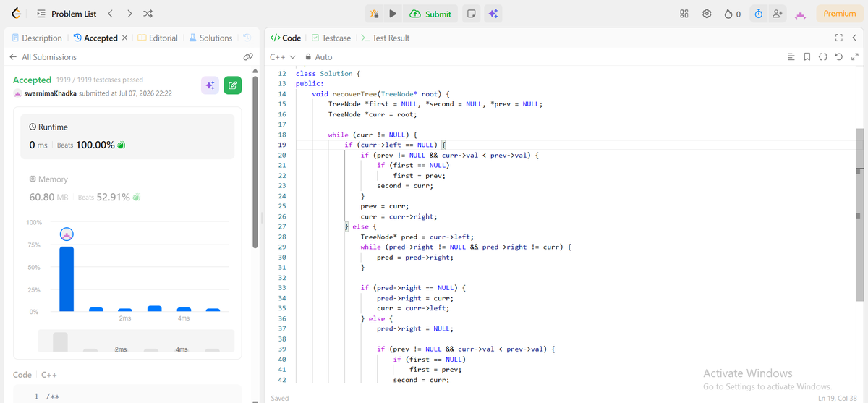The height and width of the screenshot is (403, 868).
Task: Click the tallest runtime distribution bar
Action: [x=67, y=279]
